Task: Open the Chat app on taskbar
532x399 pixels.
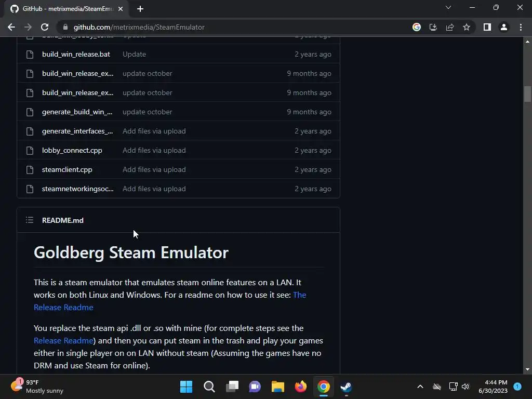Action: point(255,387)
